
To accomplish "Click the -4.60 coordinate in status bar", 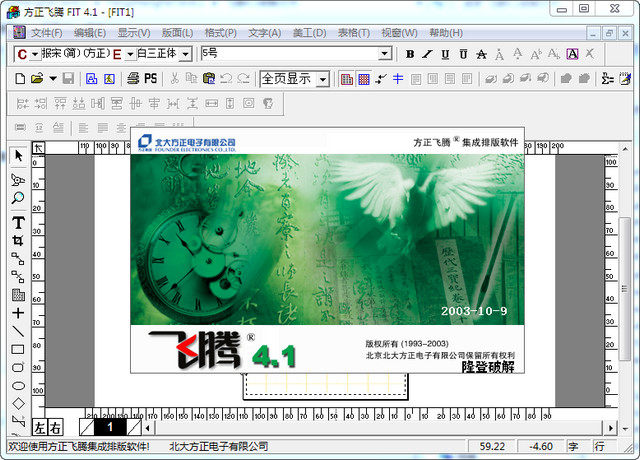I will point(541,446).
